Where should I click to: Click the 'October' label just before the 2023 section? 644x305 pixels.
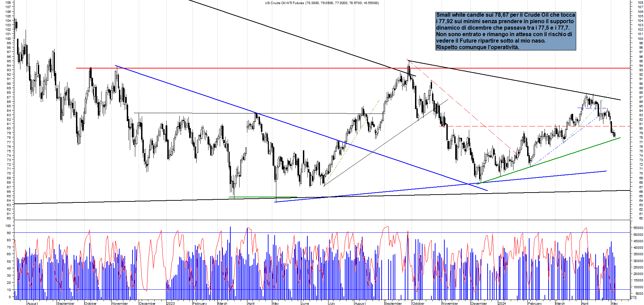91,303
